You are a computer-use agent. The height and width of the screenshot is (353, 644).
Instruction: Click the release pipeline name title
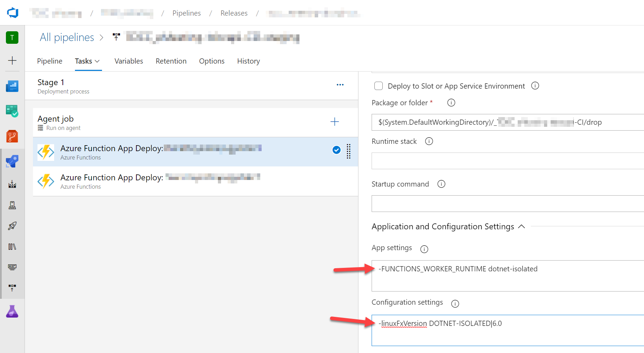[213, 37]
